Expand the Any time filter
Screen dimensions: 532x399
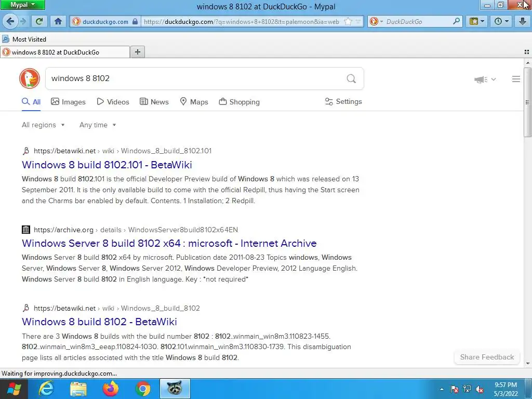pos(98,125)
